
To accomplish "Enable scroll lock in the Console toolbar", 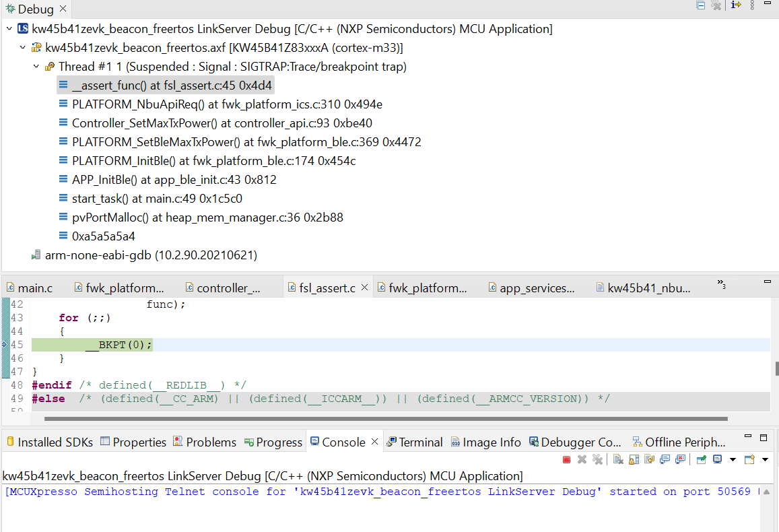I will [633, 459].
